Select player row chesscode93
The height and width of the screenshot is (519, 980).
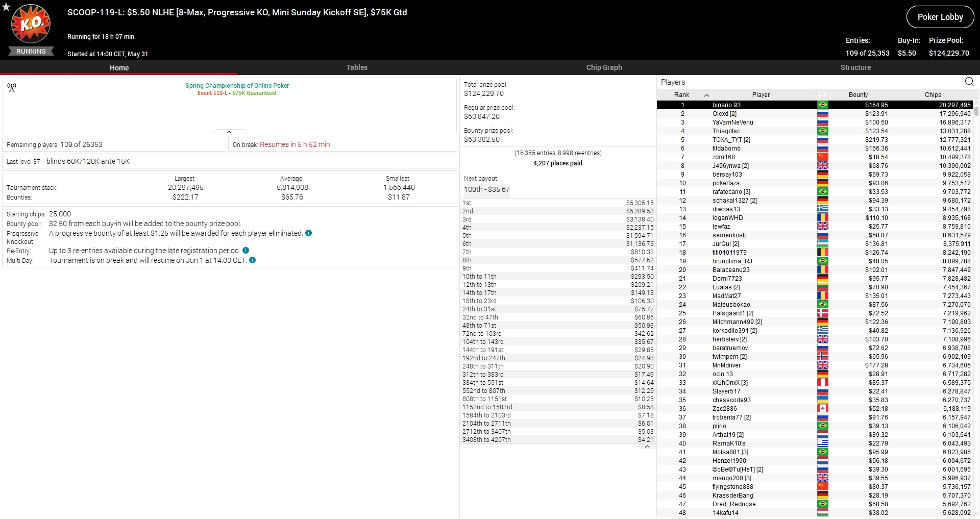coord(815,400)
